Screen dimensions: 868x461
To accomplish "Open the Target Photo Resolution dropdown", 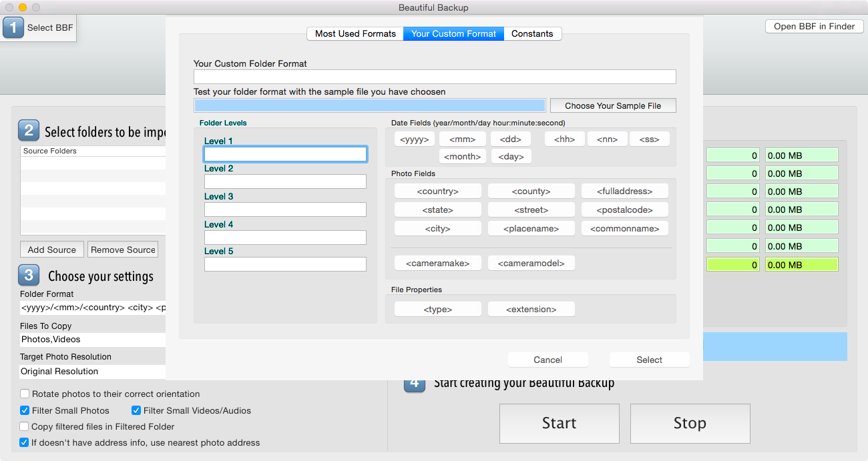I will [93, 372].
